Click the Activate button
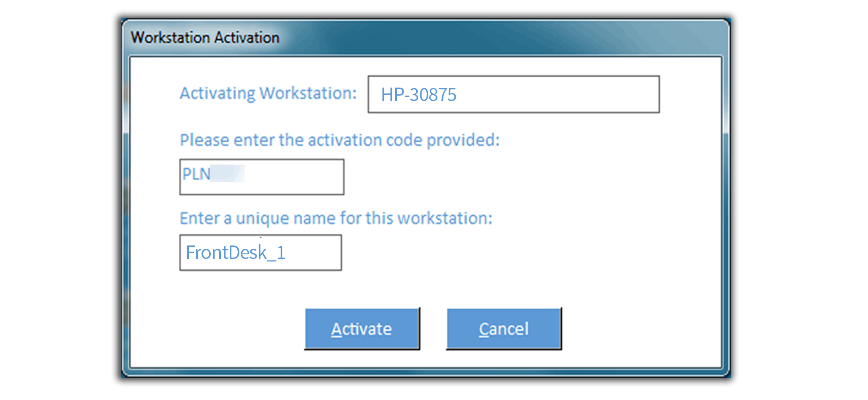The width and height of the screenshot is (868, 400). (361, 329)
